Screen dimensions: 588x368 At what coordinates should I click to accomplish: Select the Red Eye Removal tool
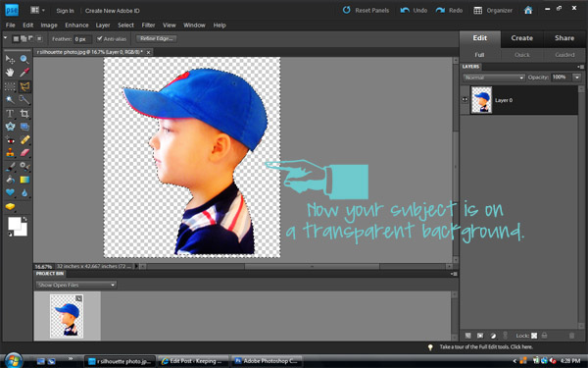(10, 140)
